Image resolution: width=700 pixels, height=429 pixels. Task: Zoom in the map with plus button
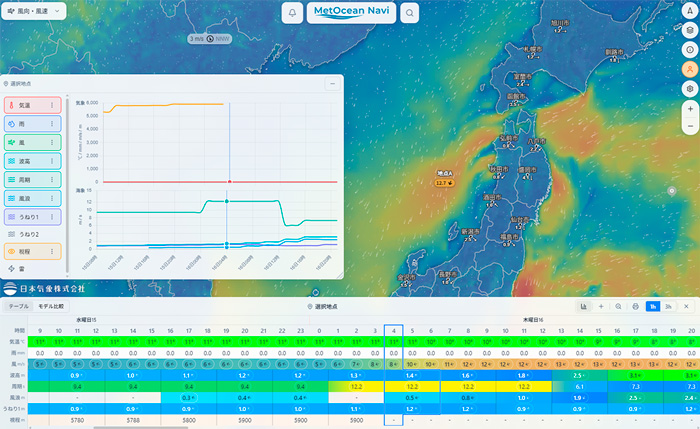[690, 109]
